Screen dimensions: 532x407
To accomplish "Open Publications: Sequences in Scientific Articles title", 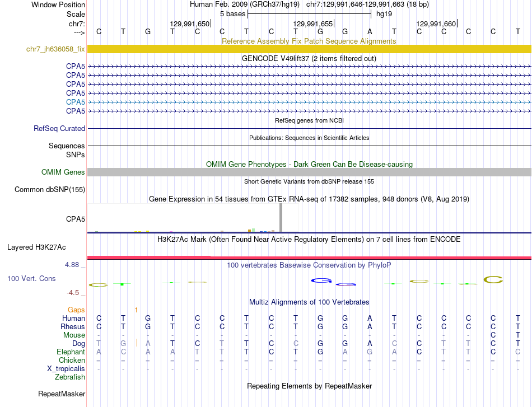I will click(x=309, y=138).
